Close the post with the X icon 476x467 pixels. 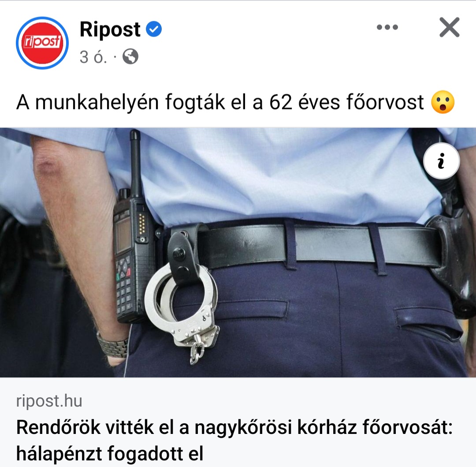[449, 27]
